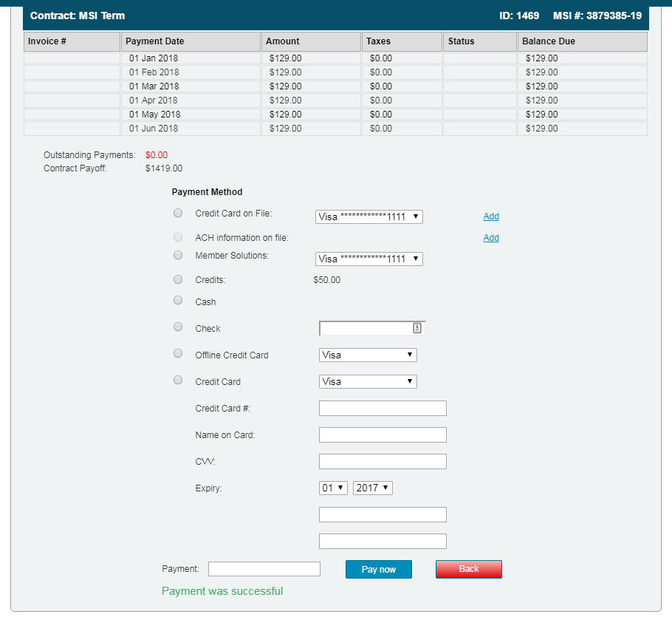Click the icon inside the Check field
672x617 pixels.
point(416,329)
